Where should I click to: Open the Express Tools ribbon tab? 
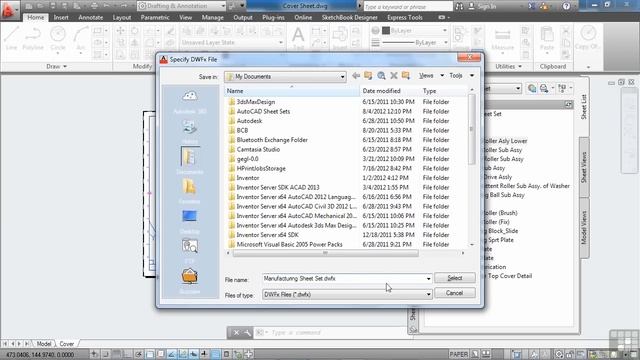pyautogui.click(x=404, y=18)
